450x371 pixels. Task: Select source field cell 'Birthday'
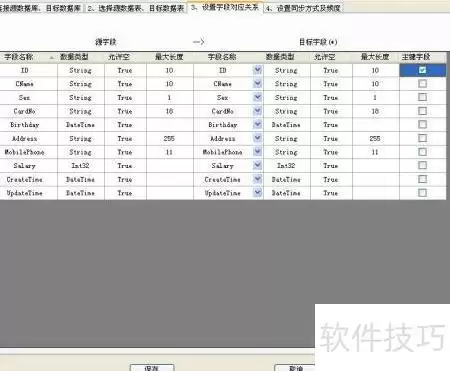tap(29, 125)
